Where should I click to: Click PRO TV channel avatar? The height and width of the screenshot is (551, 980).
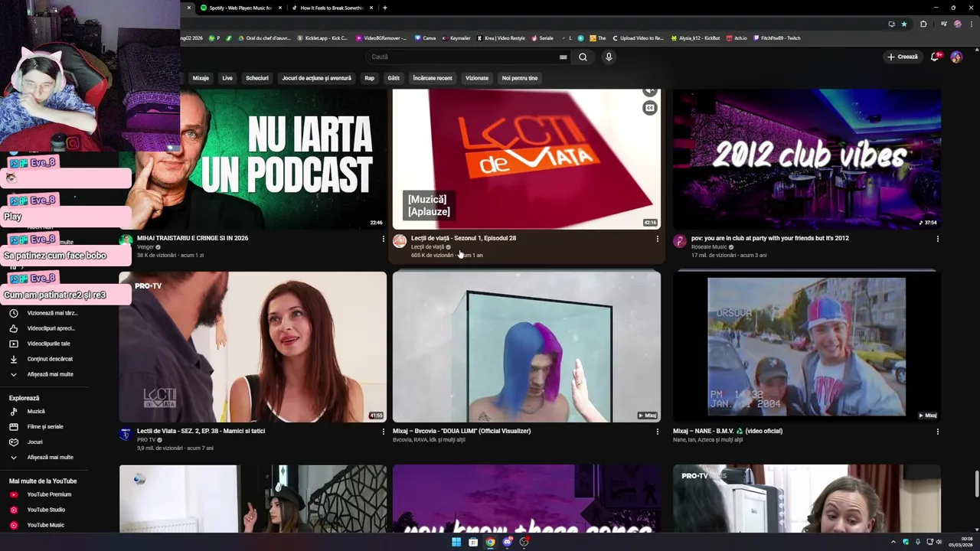coord(126,434)
